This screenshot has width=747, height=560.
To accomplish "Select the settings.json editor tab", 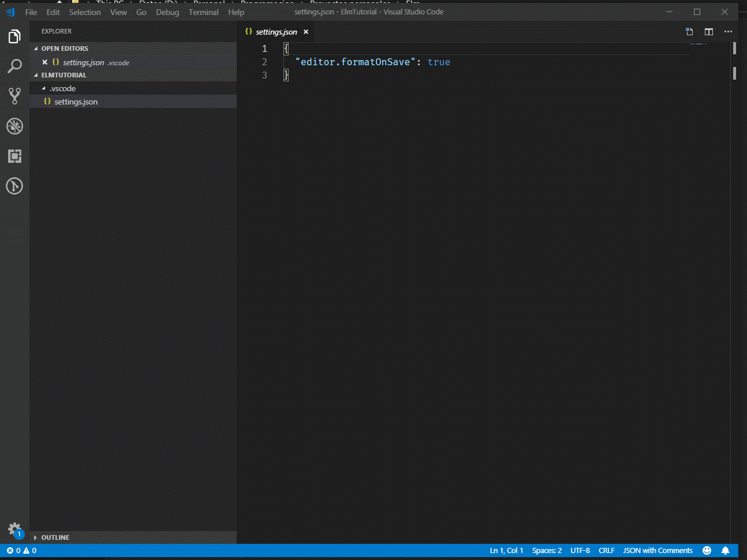I will (x=277, y=32).
